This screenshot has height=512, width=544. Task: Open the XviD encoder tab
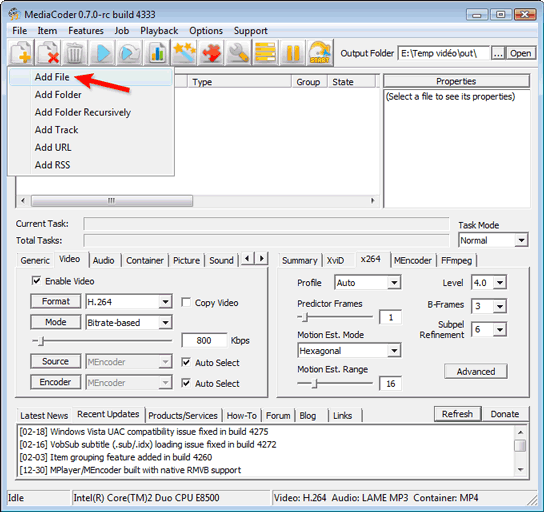(x=335, y=260)
